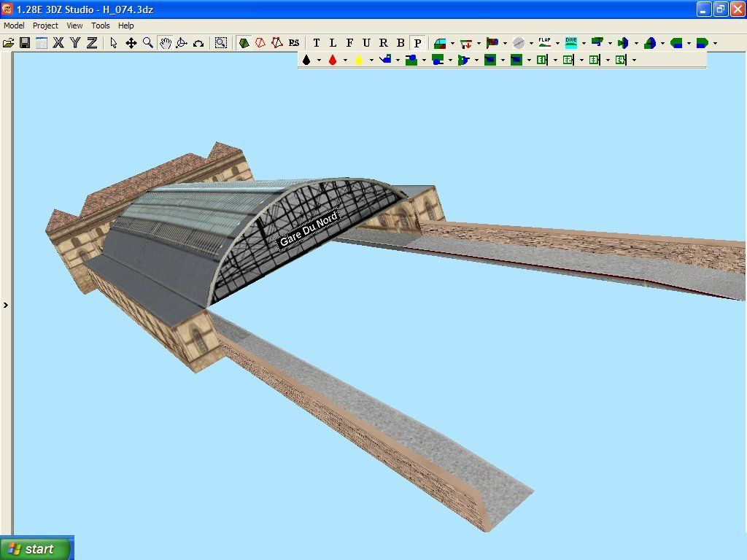Click the DIVE brake icon

point(571,43)
